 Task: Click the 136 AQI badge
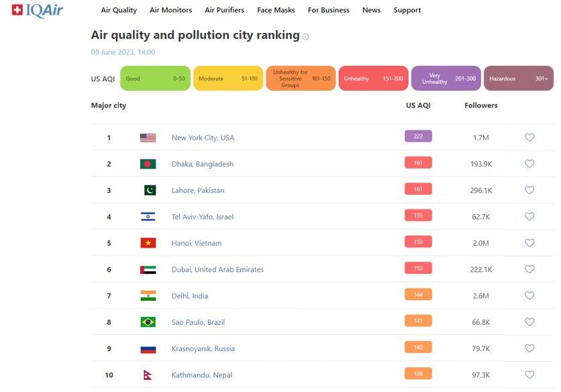point(418,374)
